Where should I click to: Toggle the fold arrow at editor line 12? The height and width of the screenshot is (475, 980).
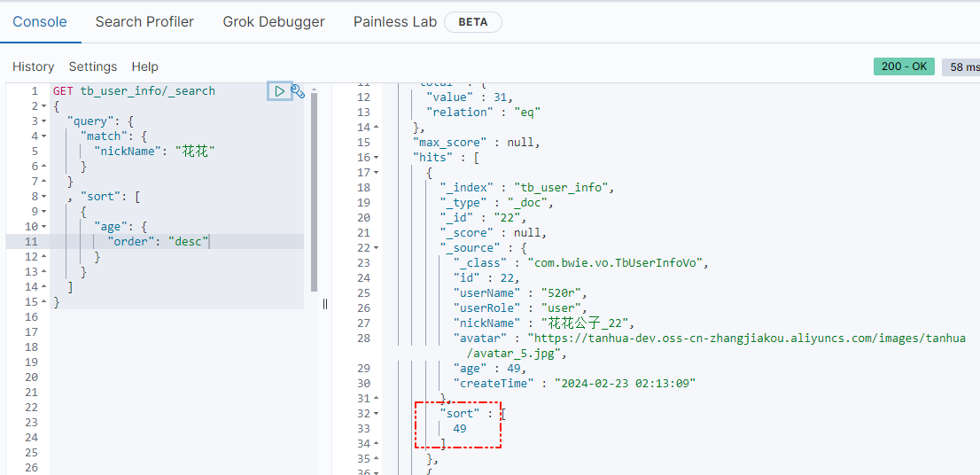[x=43, y=256]
